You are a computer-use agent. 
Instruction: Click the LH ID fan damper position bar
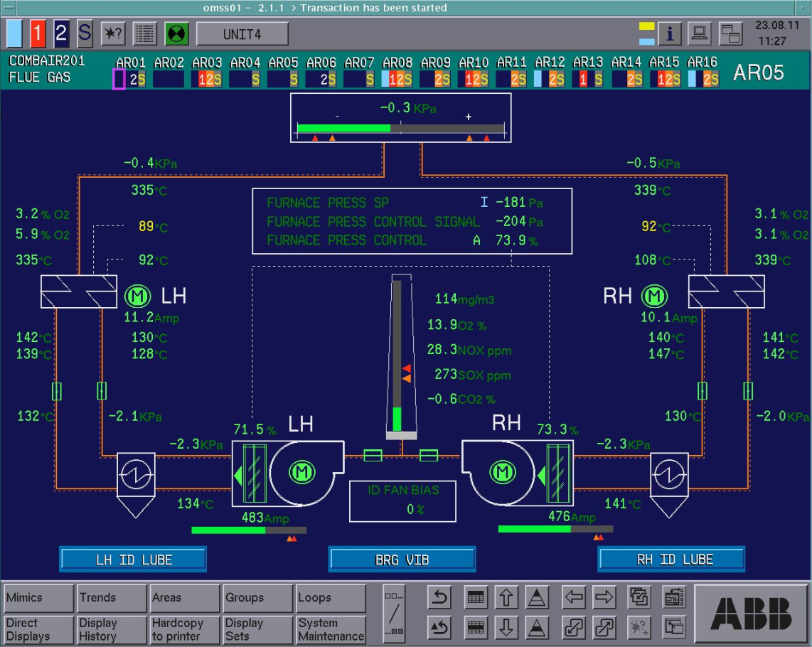tap(249, 530)
